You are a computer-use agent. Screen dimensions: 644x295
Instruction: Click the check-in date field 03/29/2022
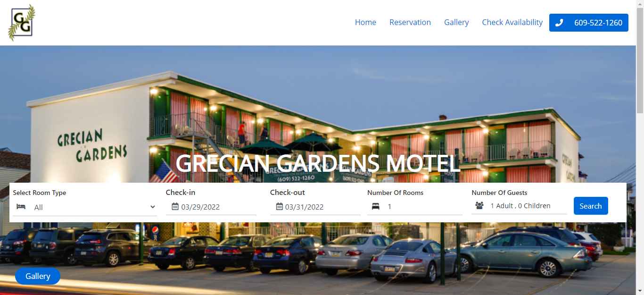[x=211, y=207]
